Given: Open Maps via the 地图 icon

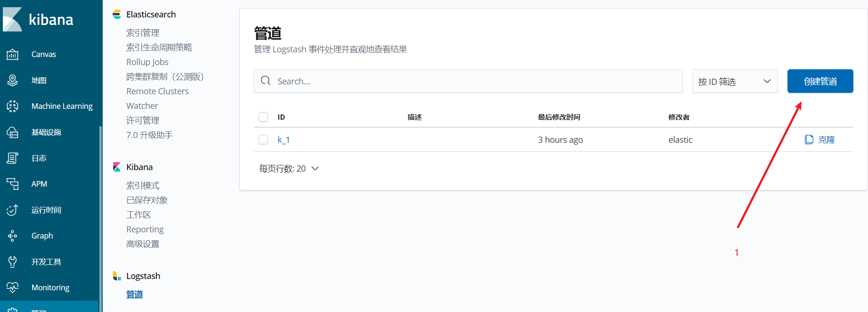Looking at the screenshot, I should click(13, 81).
